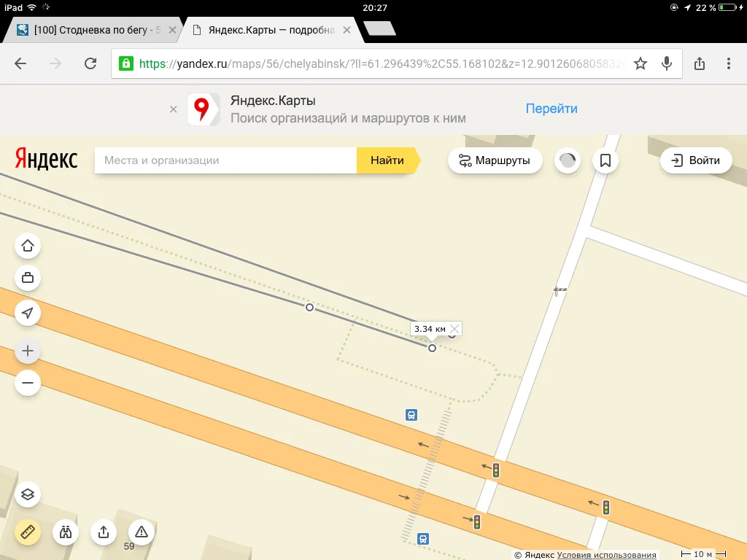Image resolution: width=747 pixels, height=560 pixels.
Task: Remove the 3.34 км ruler measurement
Action: pyautogui.click(x=454, y=329)
